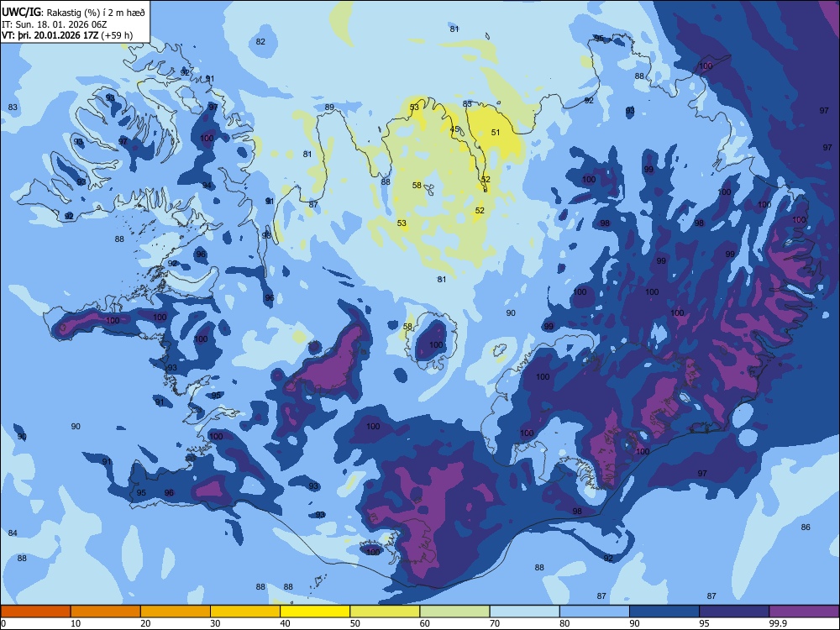The width and height of the screenshot is (840, 630).
Task: Click the light blue 80–90 legend swatch
Action: (595, 612)
